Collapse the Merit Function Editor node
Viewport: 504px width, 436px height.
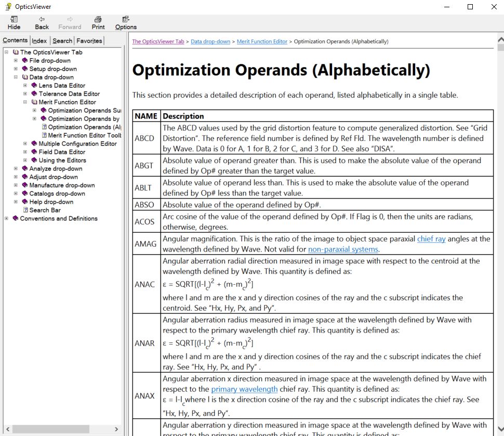tap(25, 102)
